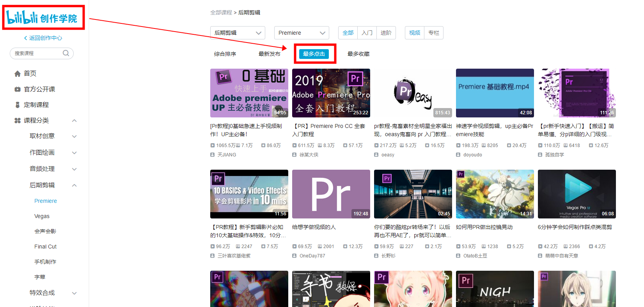Open Vegas in the sidebar list
This screenshot has width=644, height=307.
pyautogui.click(x=42, y=216)
